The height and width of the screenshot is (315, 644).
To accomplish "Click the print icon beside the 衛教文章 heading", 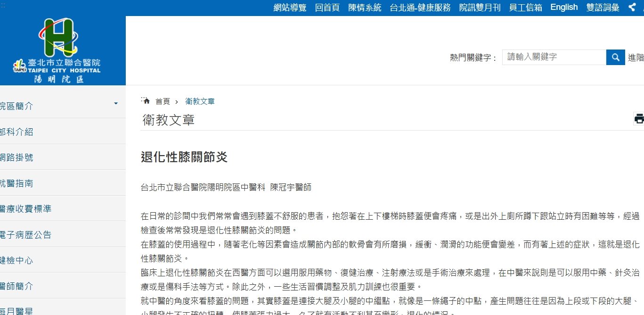I will point(639,118).
